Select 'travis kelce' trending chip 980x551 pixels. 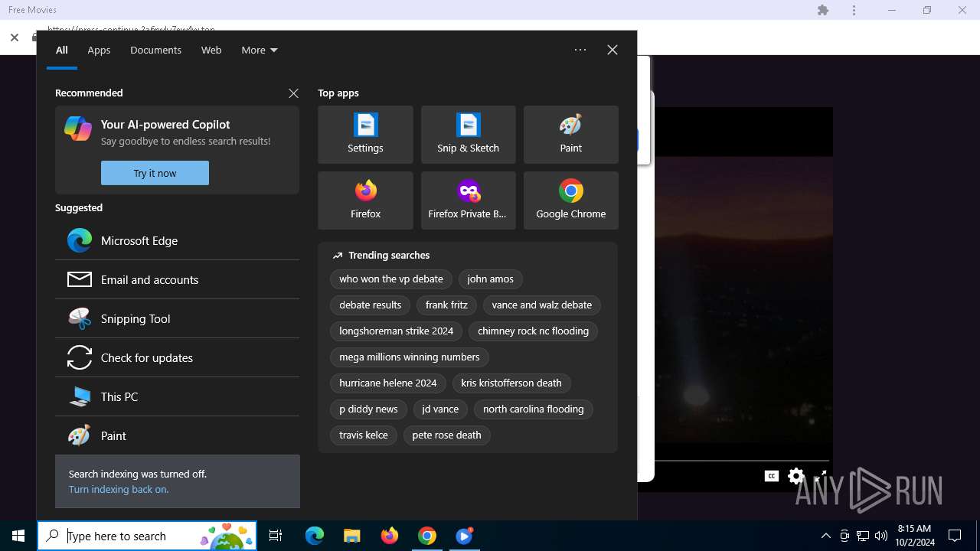coord(364,435)
